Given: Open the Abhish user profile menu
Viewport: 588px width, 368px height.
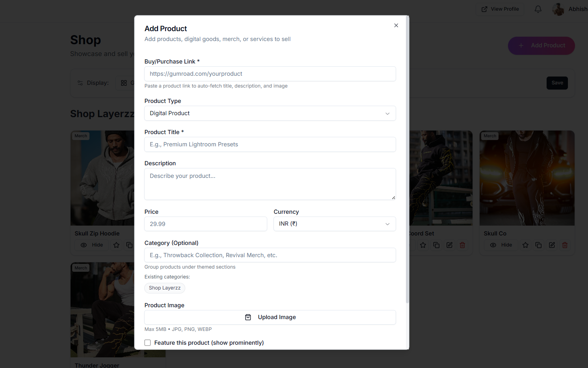Looking at the screenshot, I should 570,9.
